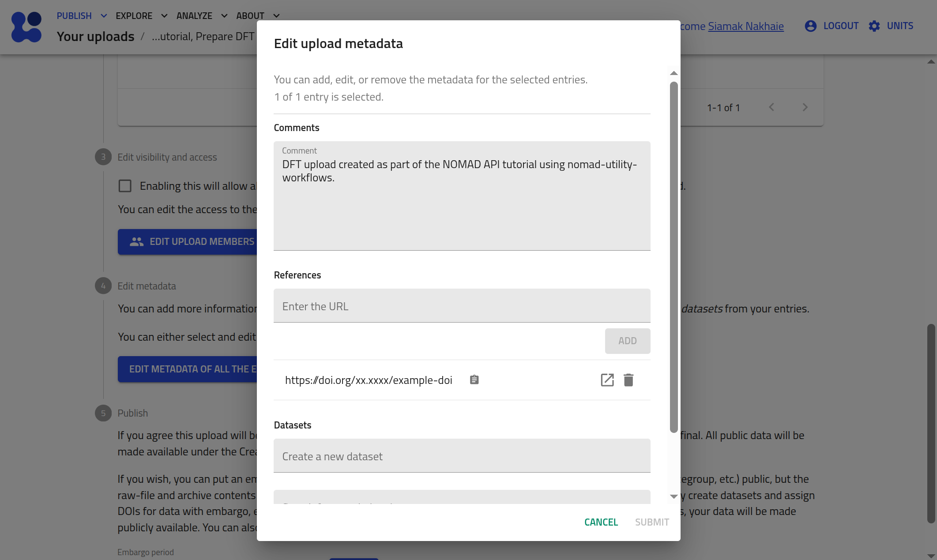937x560 pixels.
Task: Open the UNITS settings gear
Action: 874,26
